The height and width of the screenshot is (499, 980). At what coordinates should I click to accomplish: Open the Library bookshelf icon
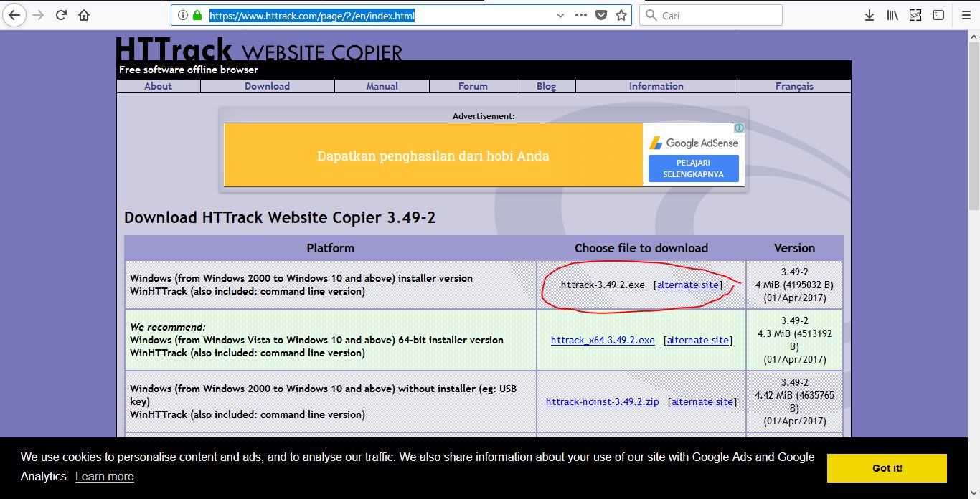[x=892, y=15]
